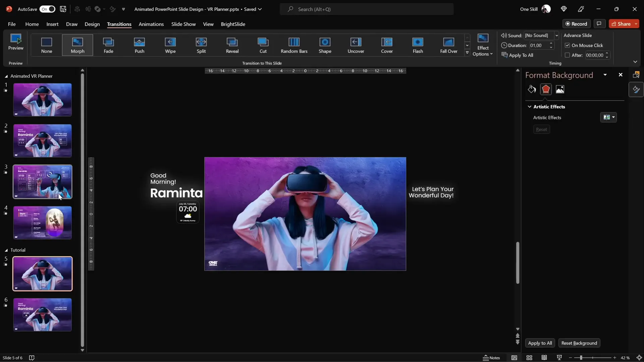644x362 pixels.
Task: Apply the Split transition
Action: pos(201,45)
